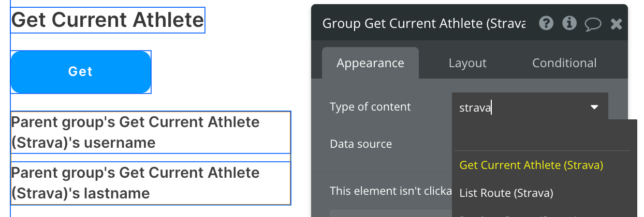The image size is (644, 217).
Task: Close the Group property editor panel
Action: point(616,24)
